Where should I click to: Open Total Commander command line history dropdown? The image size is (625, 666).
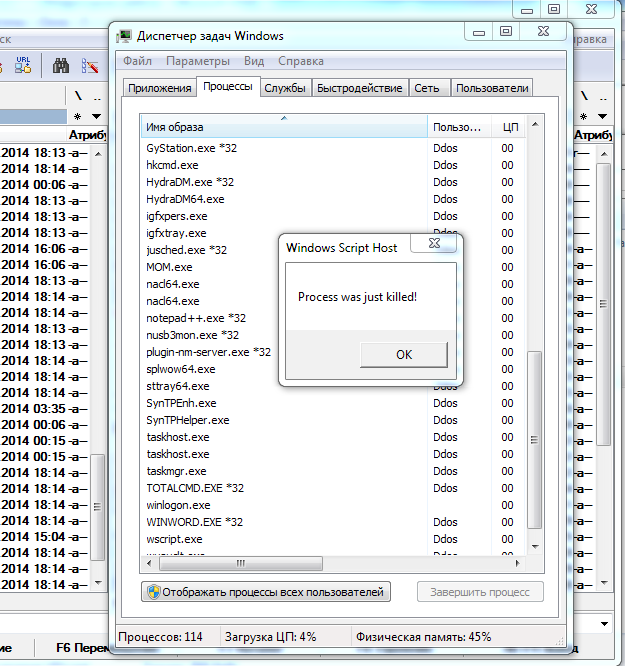[x=604, y=624]
